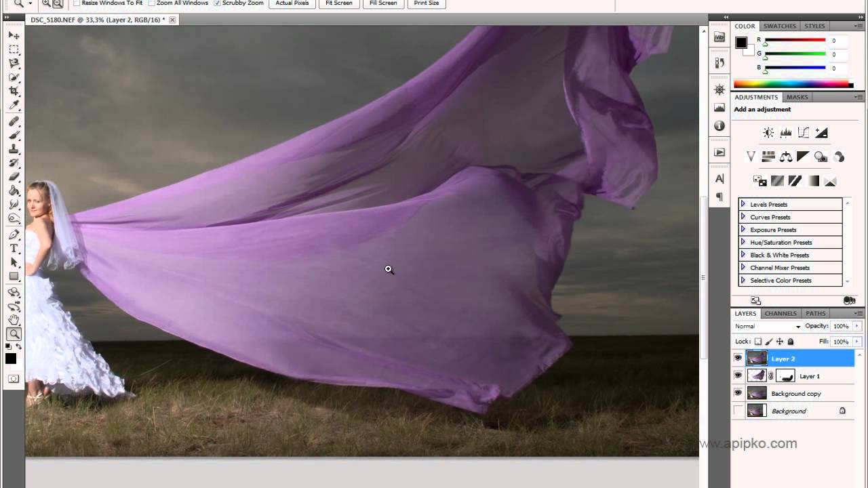868x488 pixels.
Task: Expand Hue/Saturation Presets list
Action: pos(743,242)
